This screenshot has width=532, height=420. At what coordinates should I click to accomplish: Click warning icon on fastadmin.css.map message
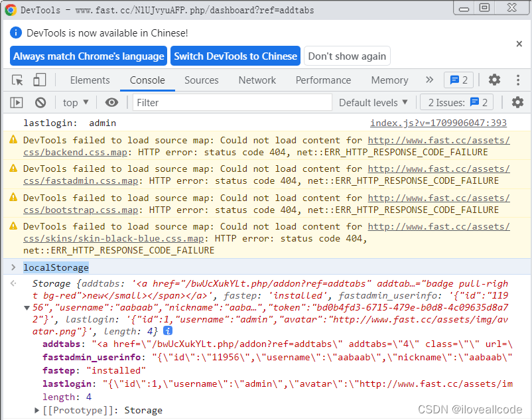13,168
